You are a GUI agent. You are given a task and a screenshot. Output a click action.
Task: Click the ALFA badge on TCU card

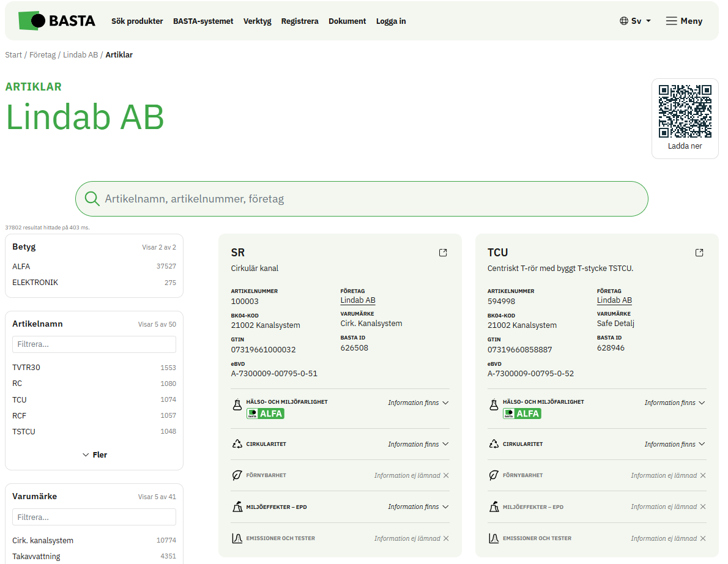point(522,414)
